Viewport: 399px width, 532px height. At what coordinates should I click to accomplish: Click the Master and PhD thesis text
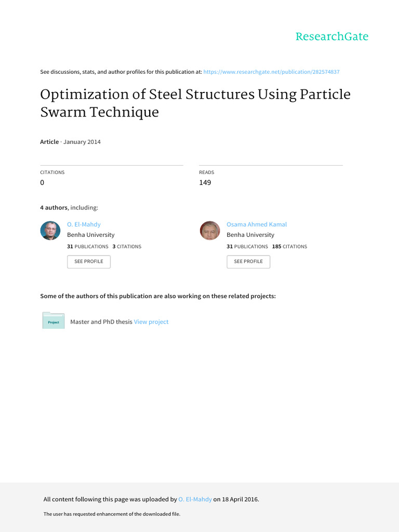(101, 322)
